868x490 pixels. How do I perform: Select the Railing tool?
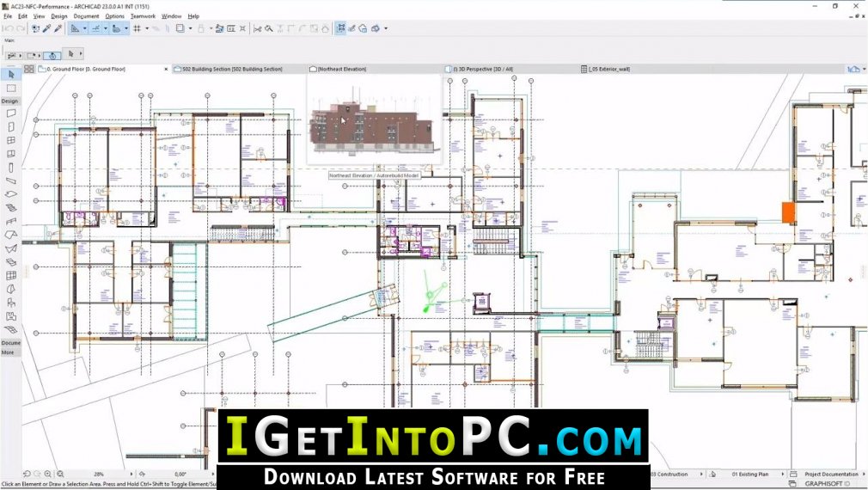click(x=11, y=222)
